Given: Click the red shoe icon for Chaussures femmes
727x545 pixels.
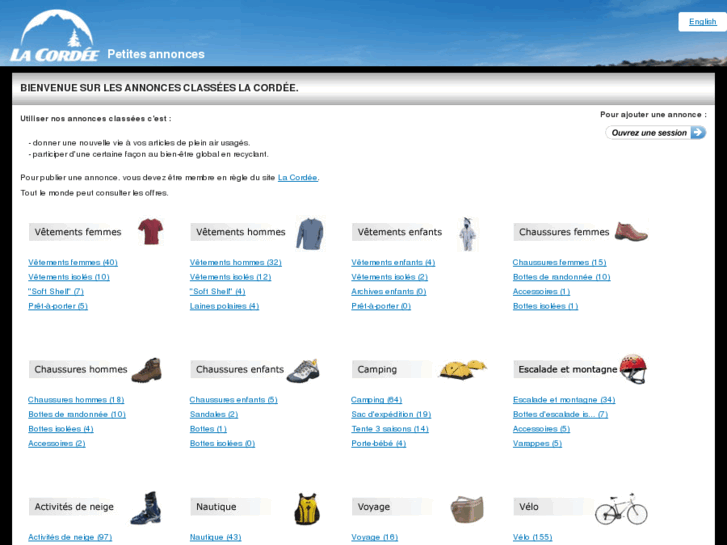Looking at the screenshot, I should 631,231.
